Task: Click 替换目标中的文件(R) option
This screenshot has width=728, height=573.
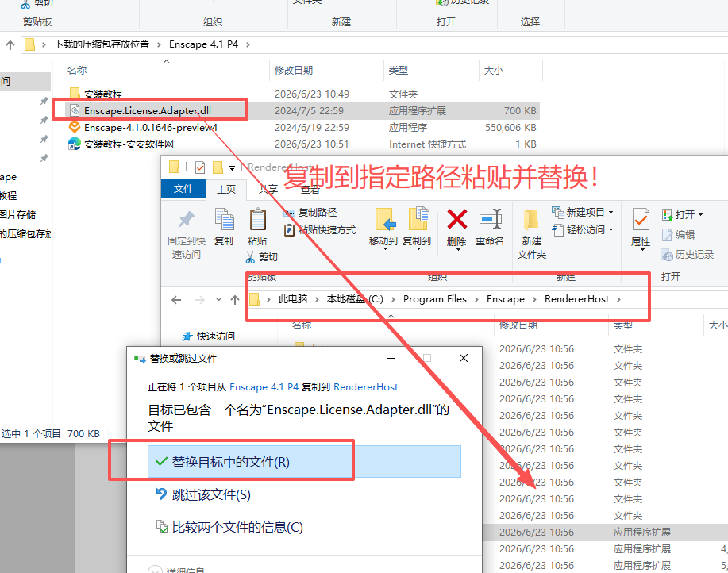Action: click(304, 462)
